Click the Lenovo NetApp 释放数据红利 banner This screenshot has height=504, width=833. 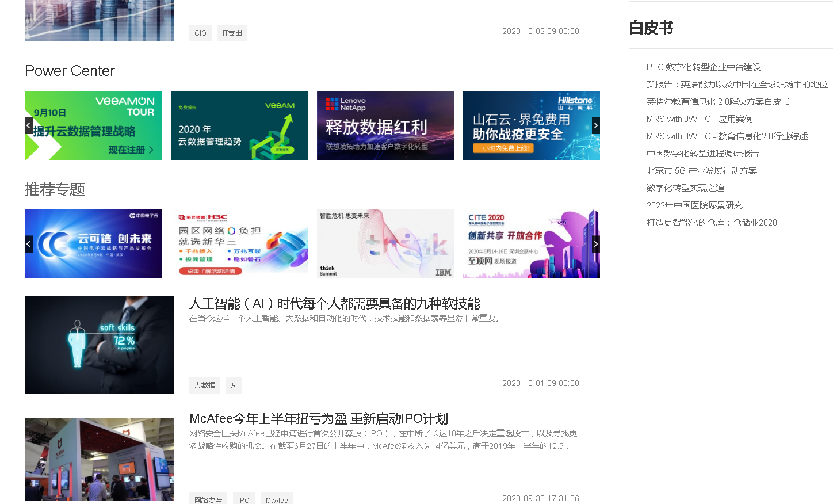point(385,125)
